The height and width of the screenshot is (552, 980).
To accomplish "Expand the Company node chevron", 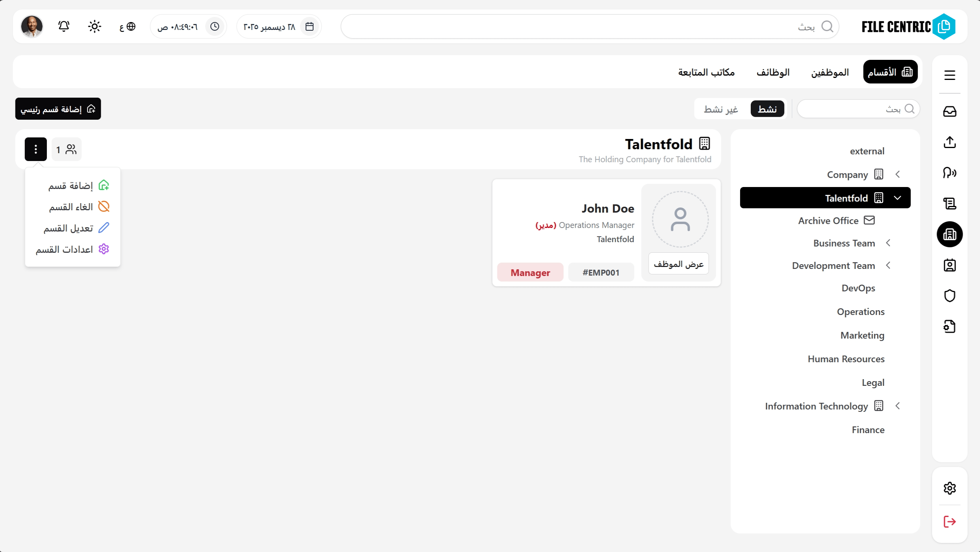I will [898, 174].
